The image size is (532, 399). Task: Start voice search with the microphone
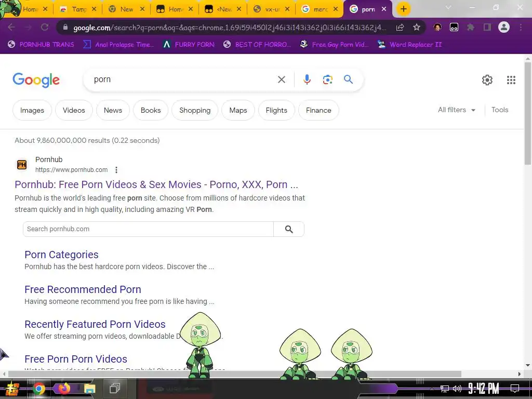pyautogui.click(x=307, y=79)
